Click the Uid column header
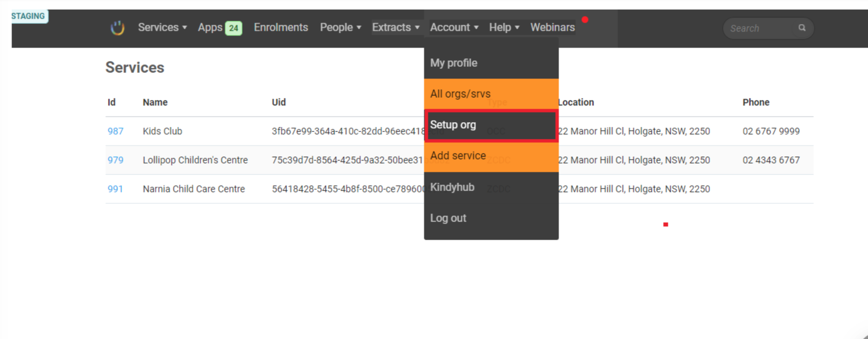The width and height of the screenshot is (868, 339). (x=278, y=102)
